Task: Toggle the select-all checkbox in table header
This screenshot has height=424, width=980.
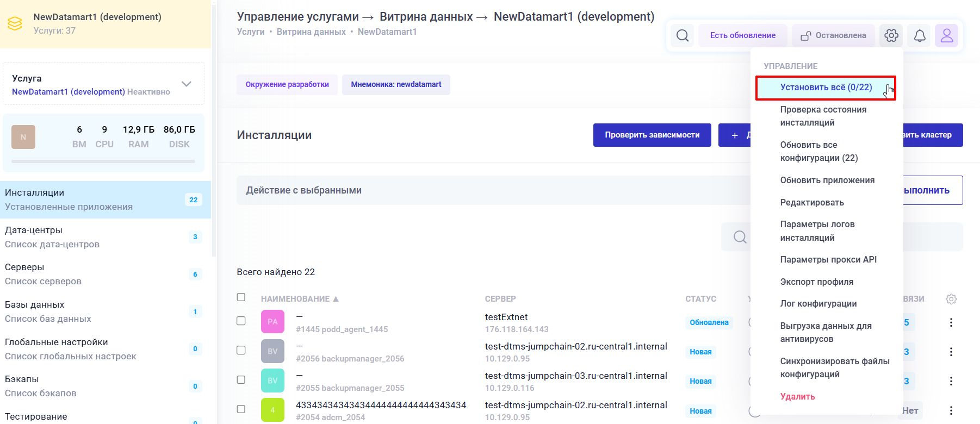Action: (241, 297)
